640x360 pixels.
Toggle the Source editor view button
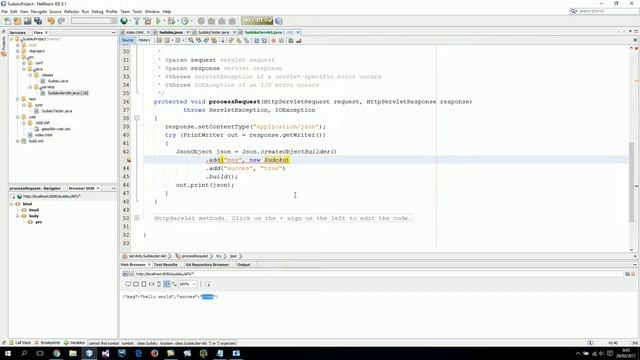pyautogui.click(x=127, y=40)
